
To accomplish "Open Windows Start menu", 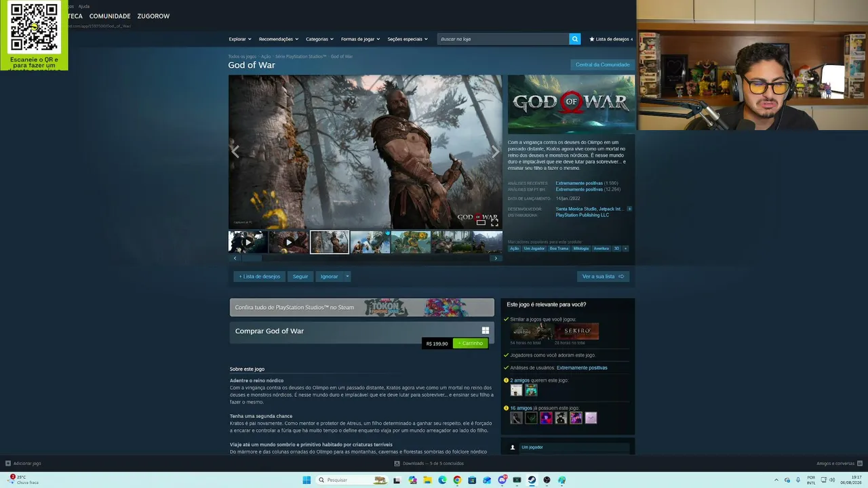I will pos(307,480).
